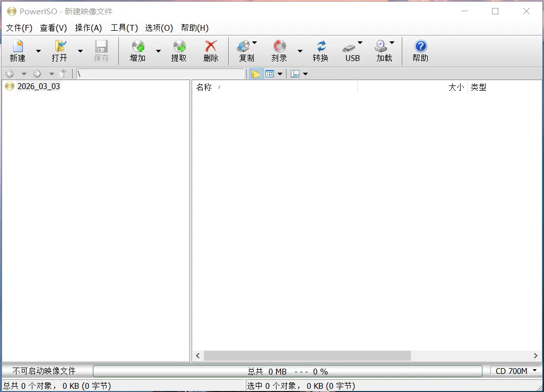Sort by the 名称 column header
The width and height of the screenshot is (544, 392).
pos(274,87)
